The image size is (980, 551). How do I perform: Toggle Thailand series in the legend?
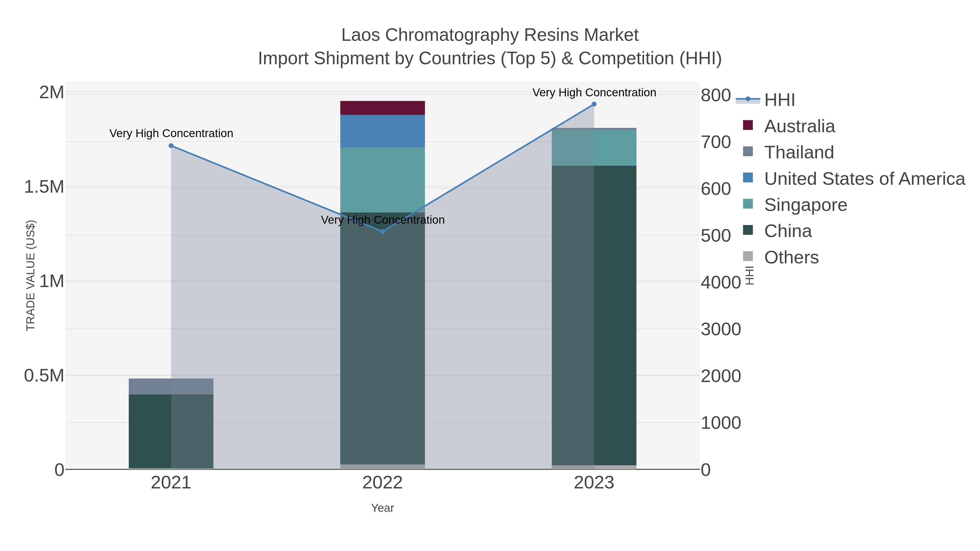click(x=788, y=152)
